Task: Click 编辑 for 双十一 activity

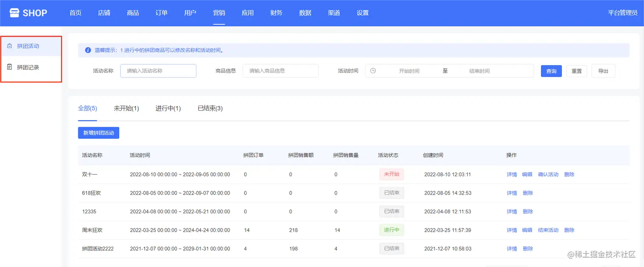Action: coord(527,175)
